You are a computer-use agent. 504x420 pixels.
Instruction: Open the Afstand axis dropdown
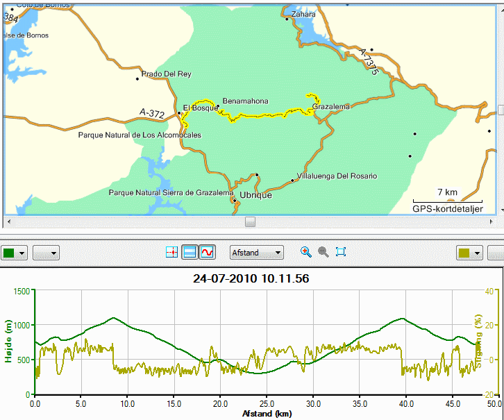(256, 253)
